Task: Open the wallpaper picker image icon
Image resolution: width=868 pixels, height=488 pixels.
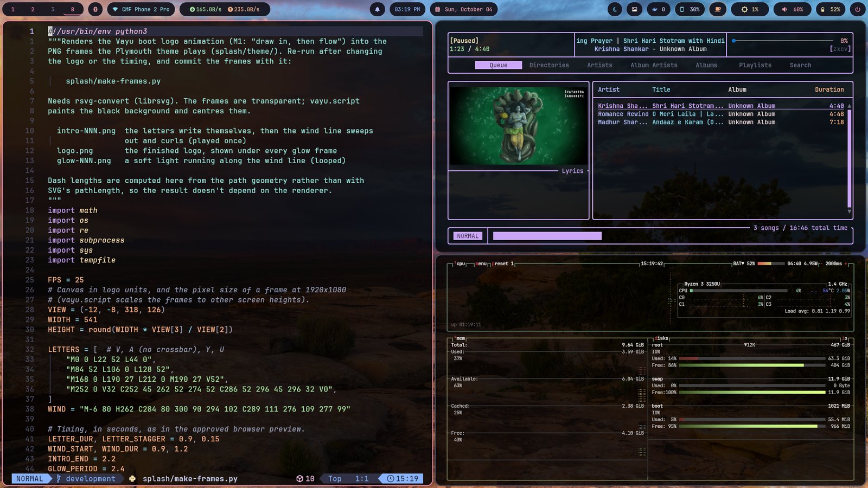Action: (x=634, y=9)
